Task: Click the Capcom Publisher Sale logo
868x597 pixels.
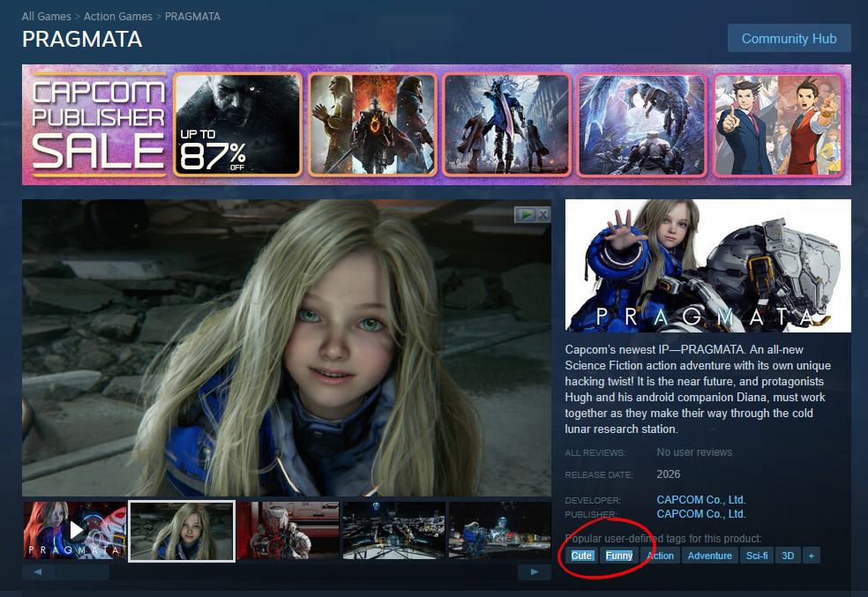Action: (98, 125)
